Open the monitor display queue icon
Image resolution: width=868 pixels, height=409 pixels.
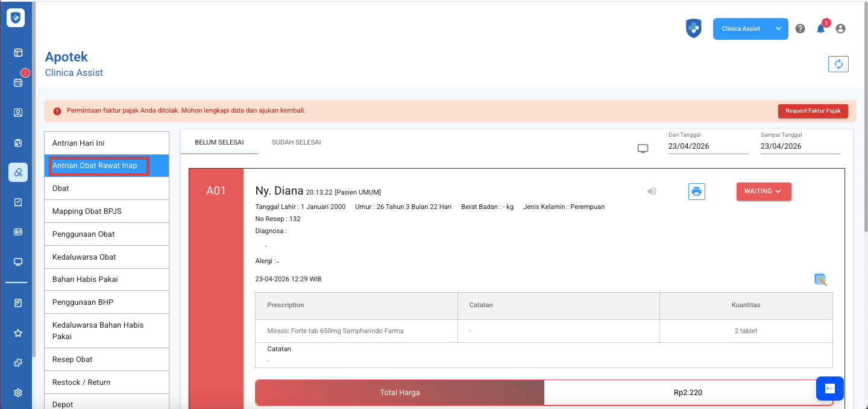tap(643, 148)
